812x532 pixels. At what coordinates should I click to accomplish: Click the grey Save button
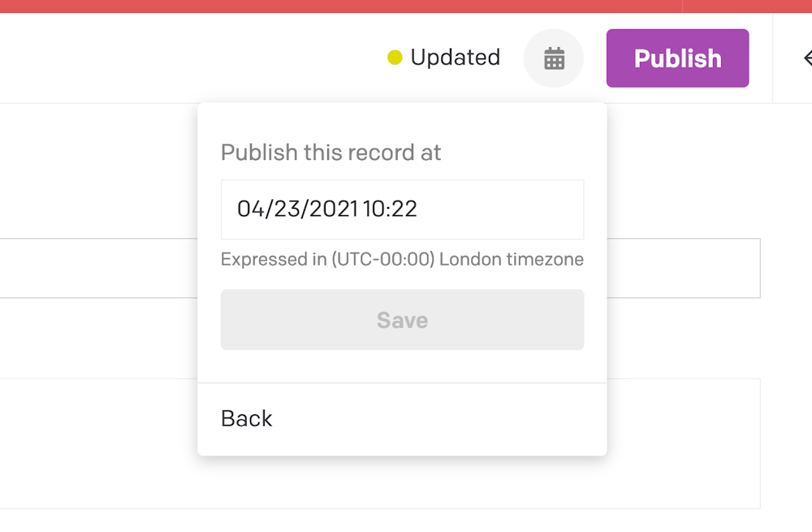point(403,320)
